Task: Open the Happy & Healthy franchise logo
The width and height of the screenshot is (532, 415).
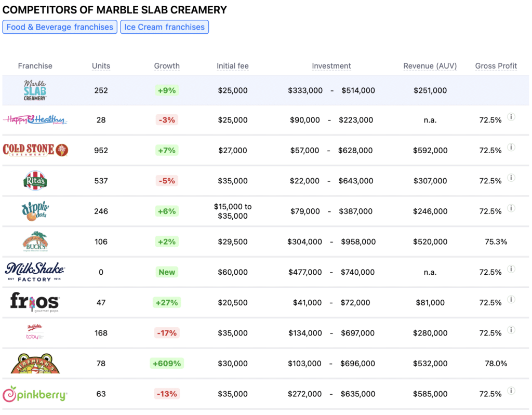Action: (35, 120)
